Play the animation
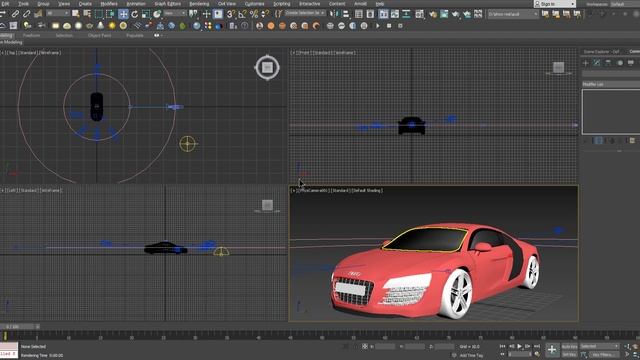 pyautogui.click(x=520, y=346)
